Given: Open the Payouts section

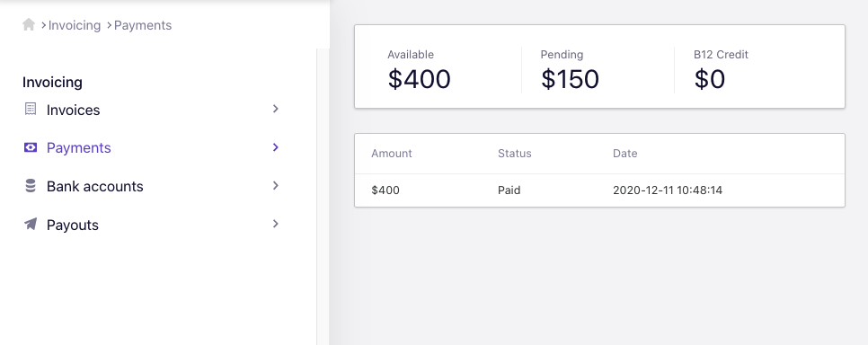Looking at the screenshot, I should tap(152, 225).
